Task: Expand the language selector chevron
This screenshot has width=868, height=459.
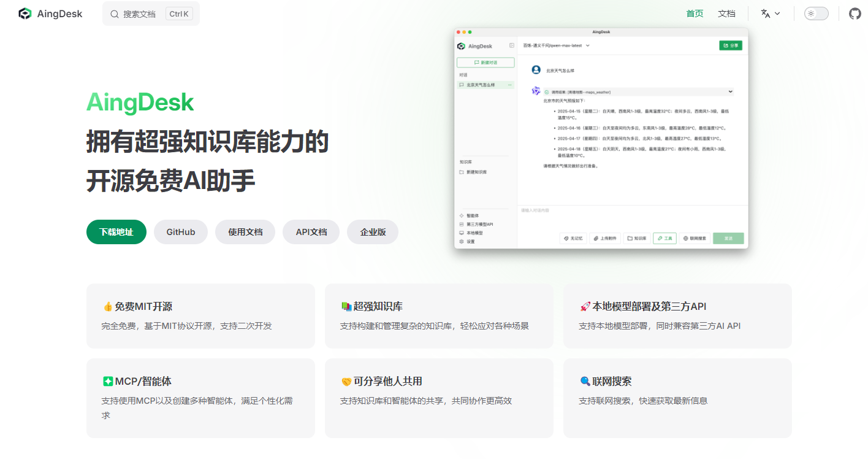Action: click(x=777, y=13)
